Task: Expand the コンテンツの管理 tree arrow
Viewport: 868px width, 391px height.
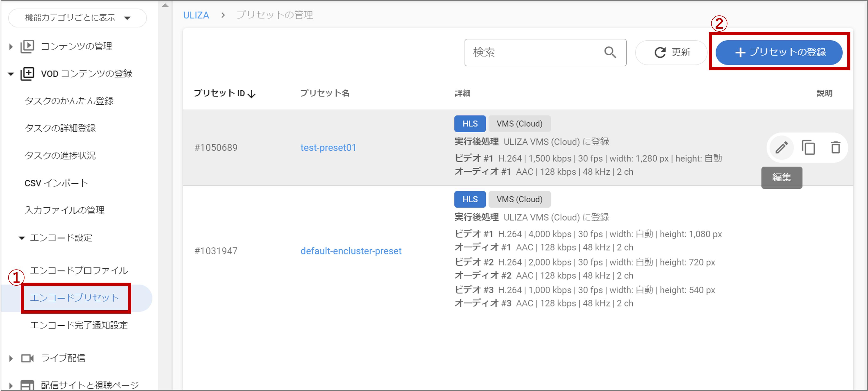Action: coord(11,46)
